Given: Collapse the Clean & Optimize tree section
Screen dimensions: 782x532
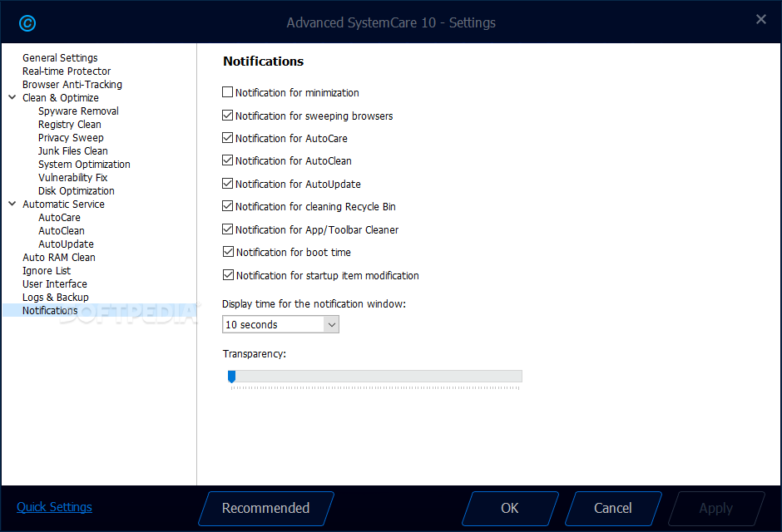Looking at the screenshot, I should [x=12, y=97].
